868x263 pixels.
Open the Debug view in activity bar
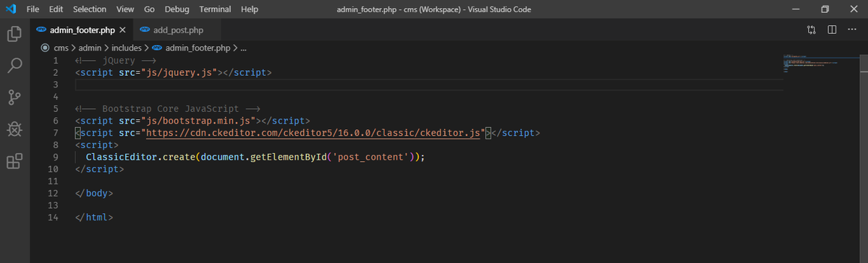(14, 129)
